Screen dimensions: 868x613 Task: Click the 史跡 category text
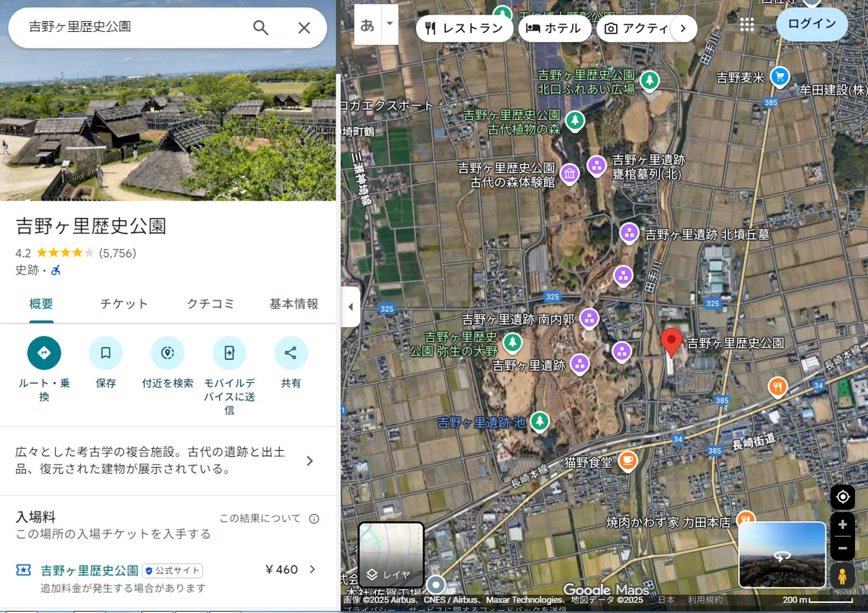coord(27,270)
